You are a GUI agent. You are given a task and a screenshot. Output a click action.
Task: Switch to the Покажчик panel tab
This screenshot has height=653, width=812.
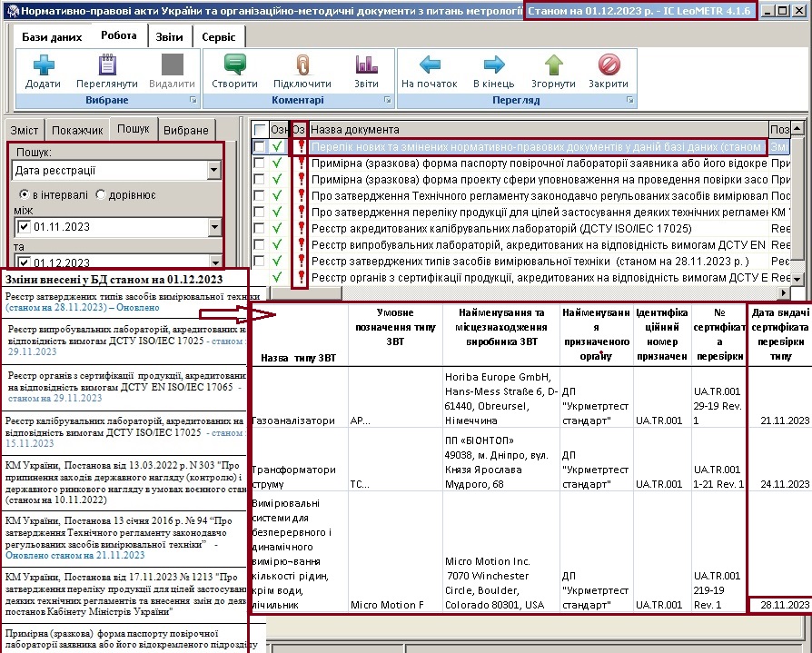[77, 130]
